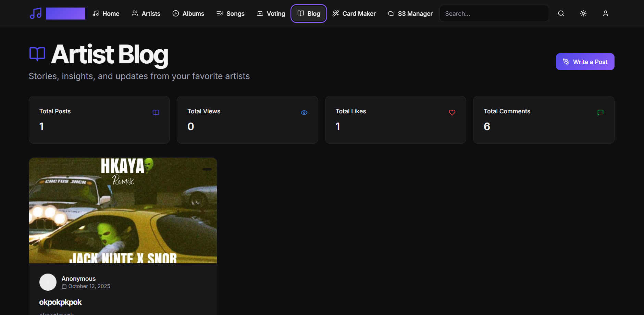The height and width of the screenshot is (315, 644).
Task: Click the Anonymous author avatar
Action: 48,282
